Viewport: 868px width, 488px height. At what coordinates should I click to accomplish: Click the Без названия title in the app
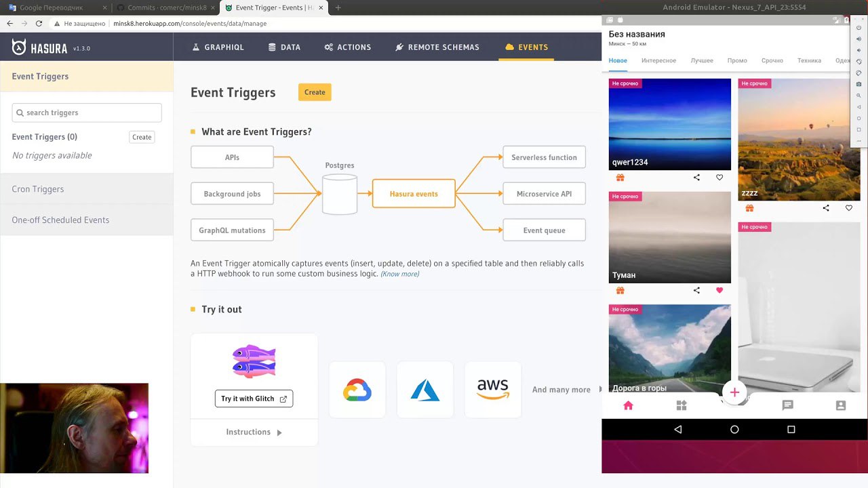637,34
